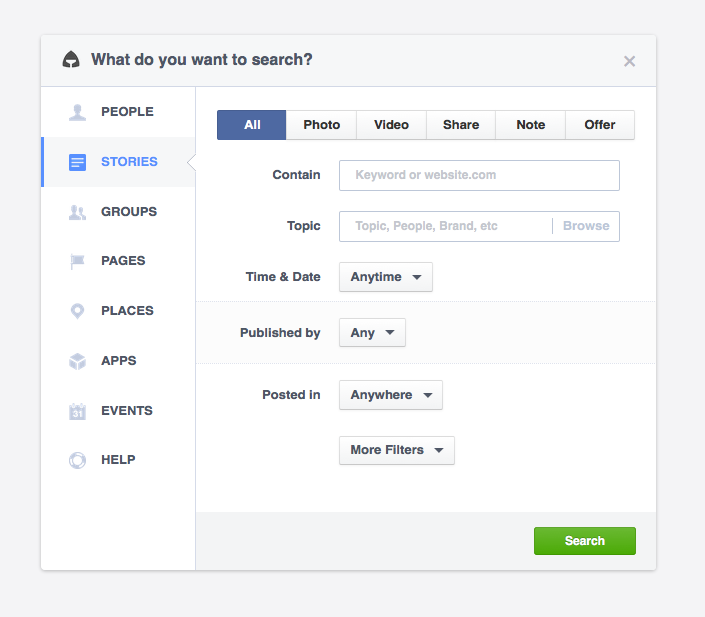Click the Apps cube icon

coord(77,361)
